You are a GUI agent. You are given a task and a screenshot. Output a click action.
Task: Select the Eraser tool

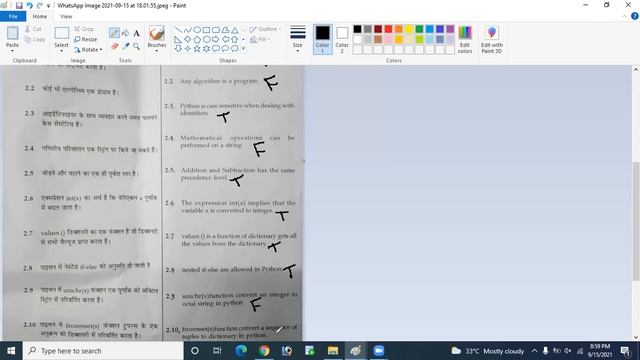(x=114, y=47)
